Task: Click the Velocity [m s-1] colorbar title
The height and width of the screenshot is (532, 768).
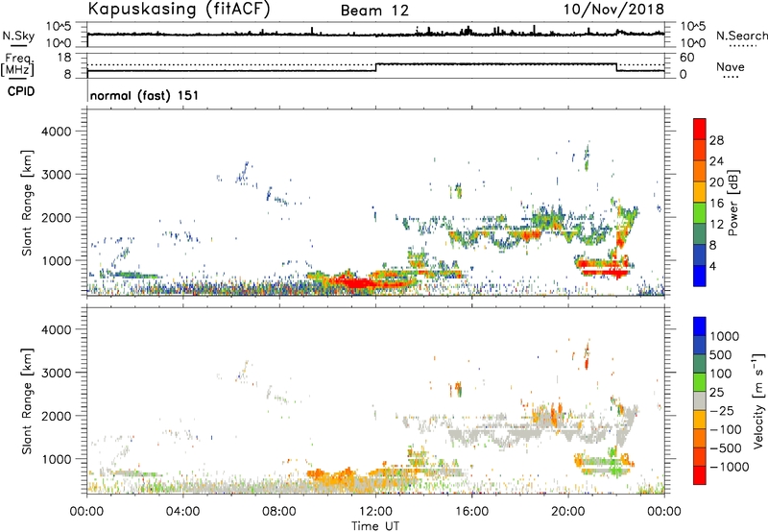Action: coord(758,400)
